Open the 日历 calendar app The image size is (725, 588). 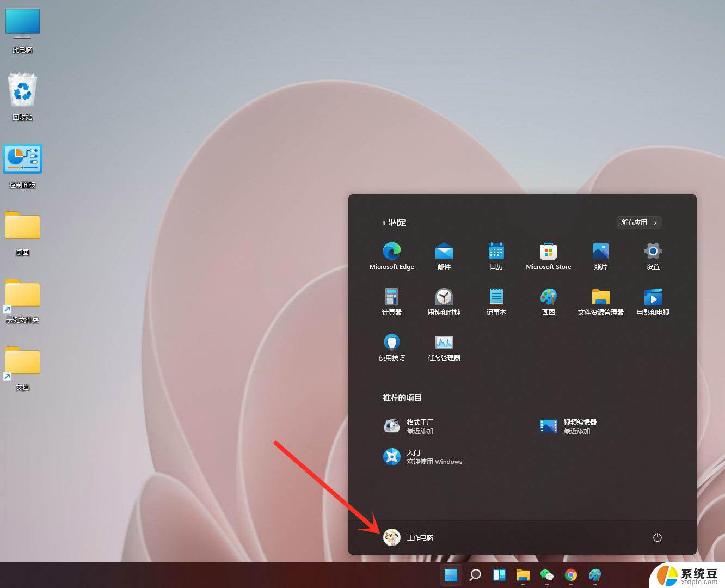coord(496,256)
